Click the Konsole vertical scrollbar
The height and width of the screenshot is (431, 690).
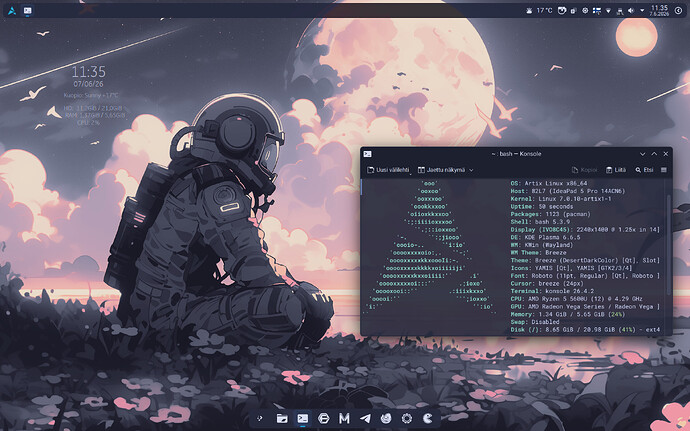(669, 244)
